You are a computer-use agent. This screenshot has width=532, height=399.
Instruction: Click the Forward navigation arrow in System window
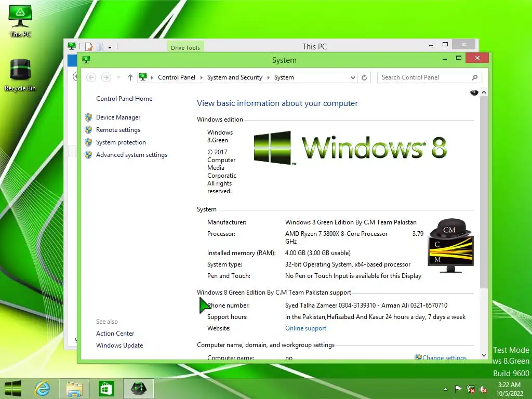(x=106, y=77)
